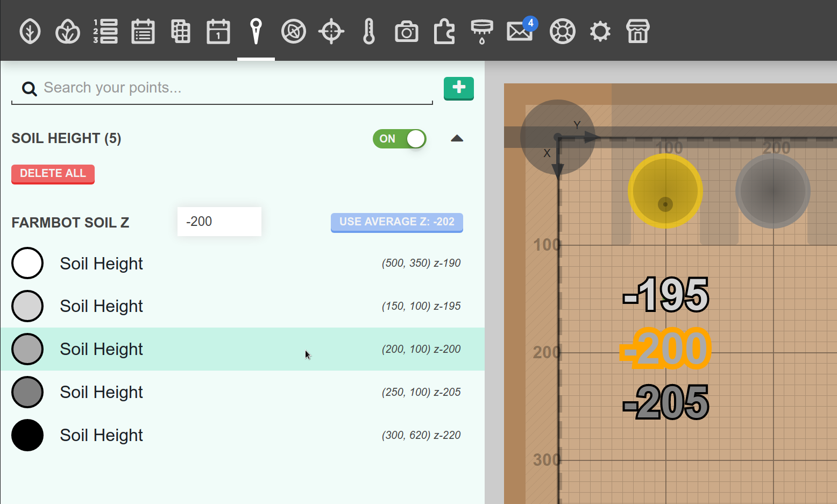Image resolution: width=837 pixels, height=504 pixels.
Task: Click the black swatch for z-220 point
Action: click(27, 435)
